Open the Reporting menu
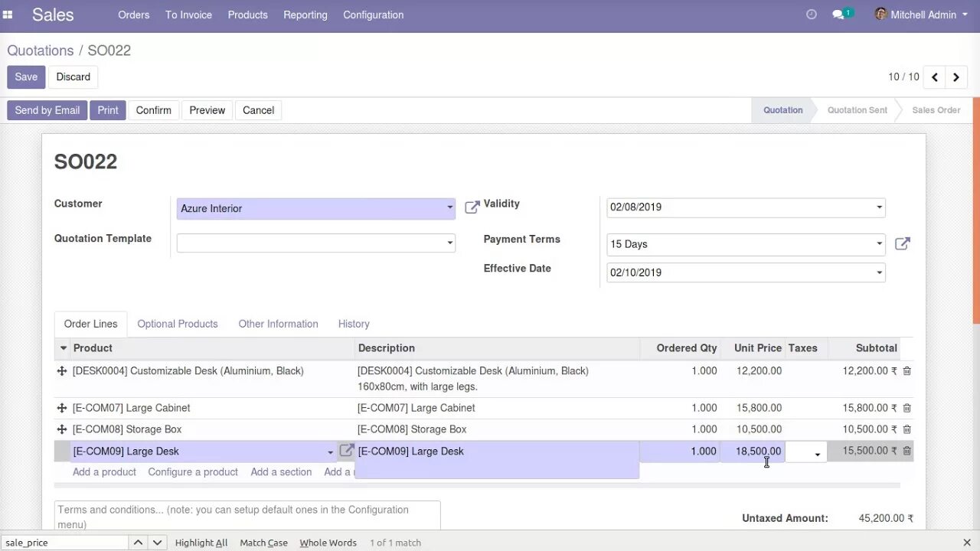980x551 pixels. click(305, 15)
